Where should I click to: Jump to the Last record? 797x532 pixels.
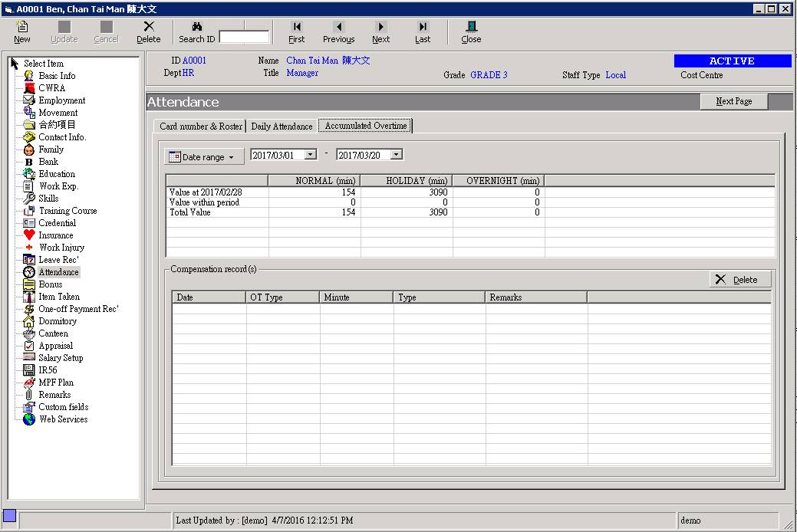pyautogui.click(x=423, y=28)
